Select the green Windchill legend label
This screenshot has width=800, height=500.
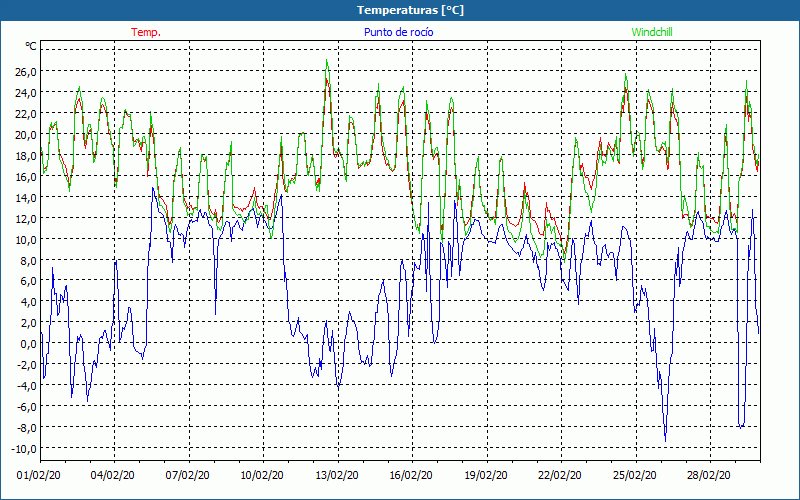(652, 32)
